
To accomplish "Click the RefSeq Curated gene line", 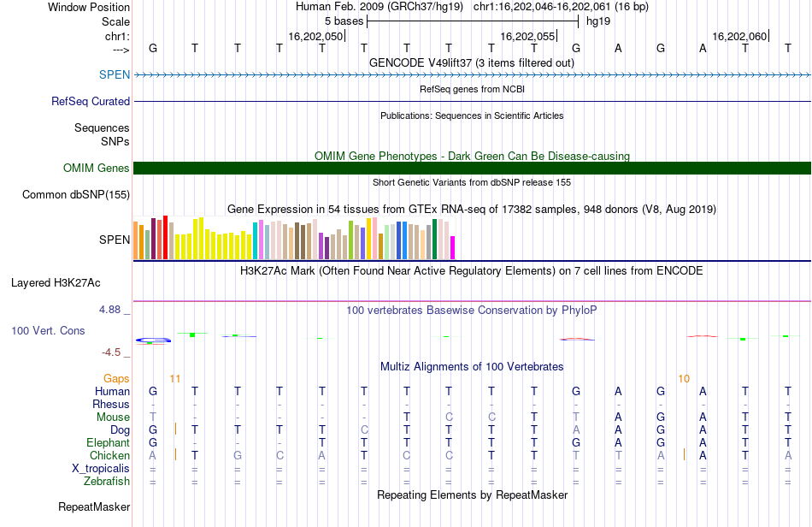I will [473, 101].
